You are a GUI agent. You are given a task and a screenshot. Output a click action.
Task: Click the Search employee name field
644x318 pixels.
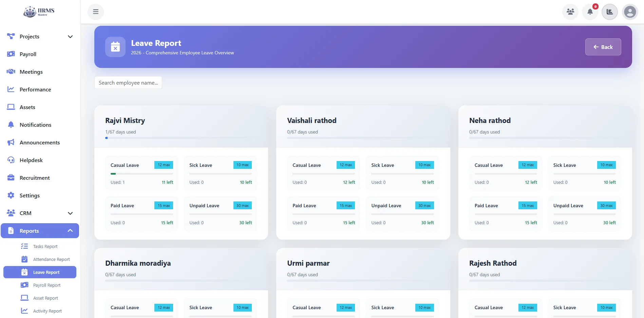(x=128, y=83)
